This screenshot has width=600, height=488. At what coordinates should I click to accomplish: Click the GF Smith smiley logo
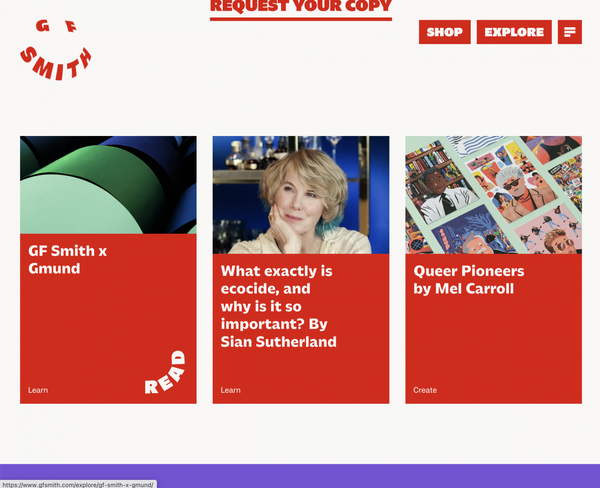tap(56, 50)
